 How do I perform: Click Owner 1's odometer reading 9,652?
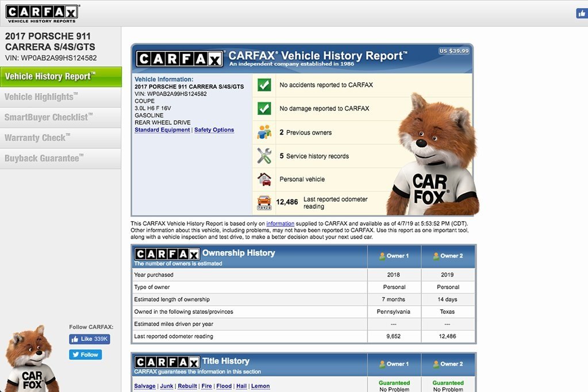(393, 336)
